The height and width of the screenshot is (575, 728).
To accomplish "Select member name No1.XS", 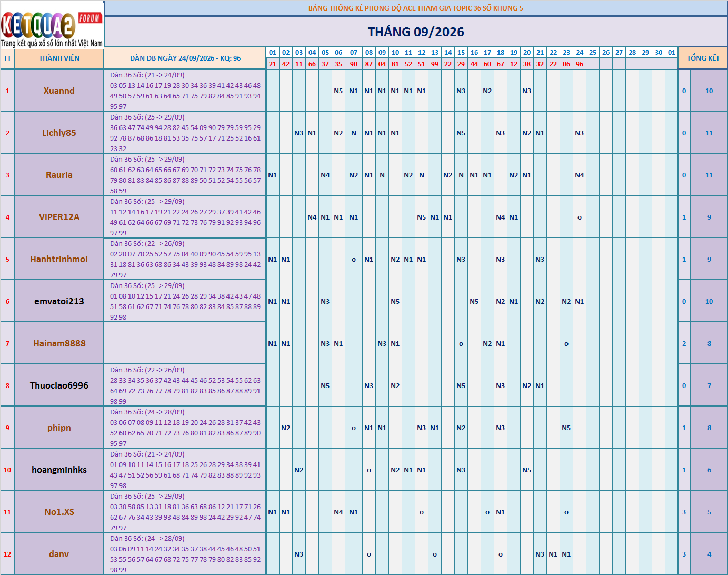I will pos(59,512).
